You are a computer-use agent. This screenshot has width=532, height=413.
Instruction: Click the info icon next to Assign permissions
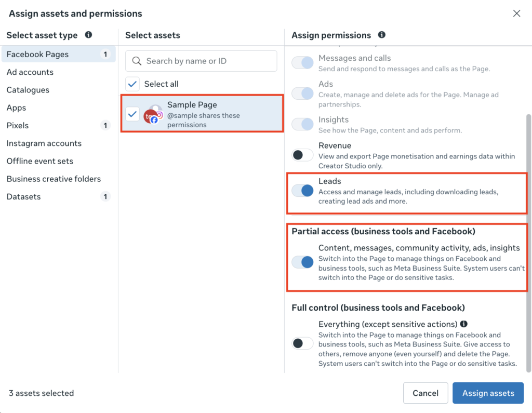[x=382, y=35]
